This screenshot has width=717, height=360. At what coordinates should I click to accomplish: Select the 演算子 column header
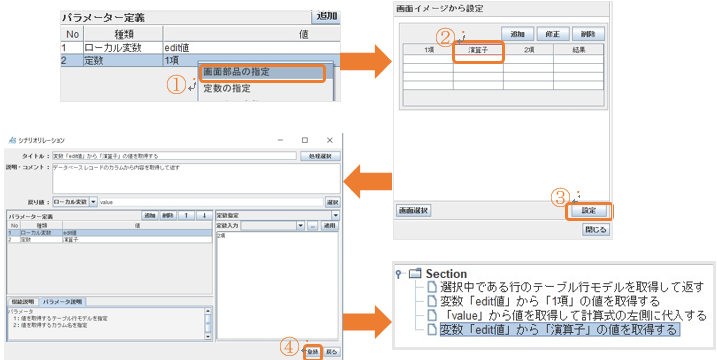478,50
